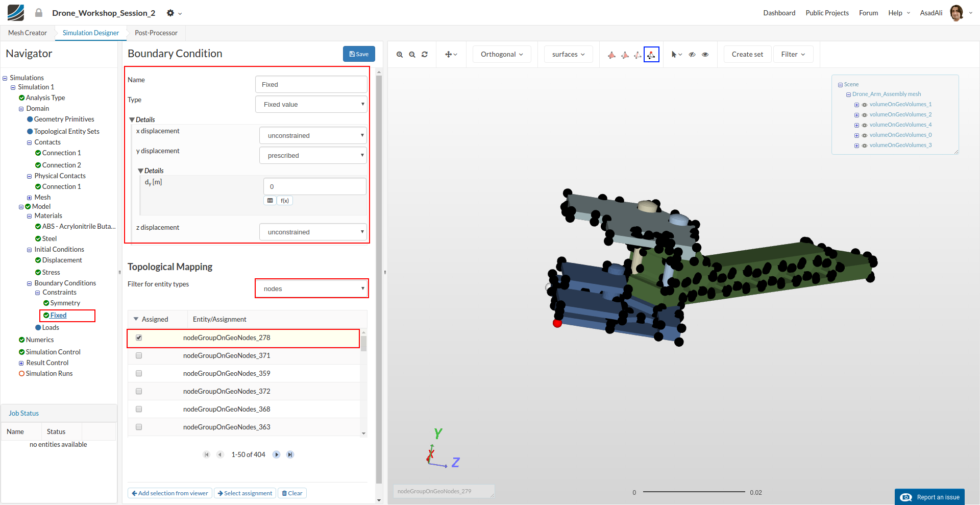
Task: Open the Orthogonal projection dropdown
Action: [x=501, y=55]
